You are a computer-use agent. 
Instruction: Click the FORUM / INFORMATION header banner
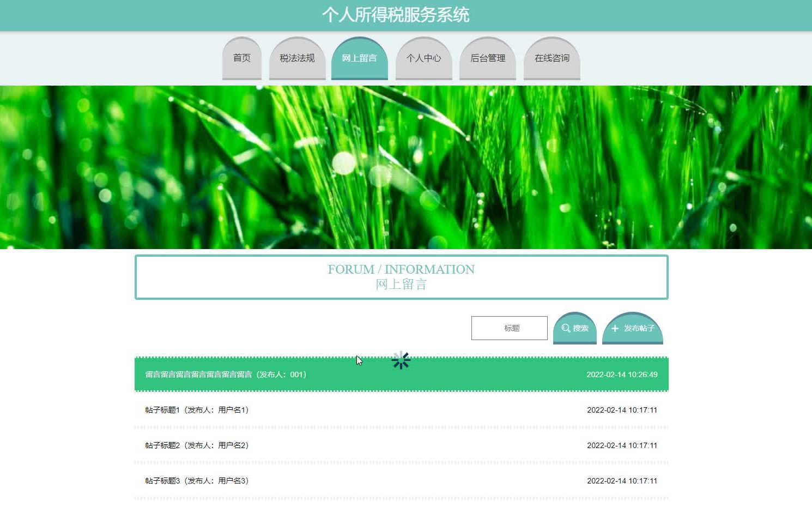pyautogui.click(x=402, y=276)
